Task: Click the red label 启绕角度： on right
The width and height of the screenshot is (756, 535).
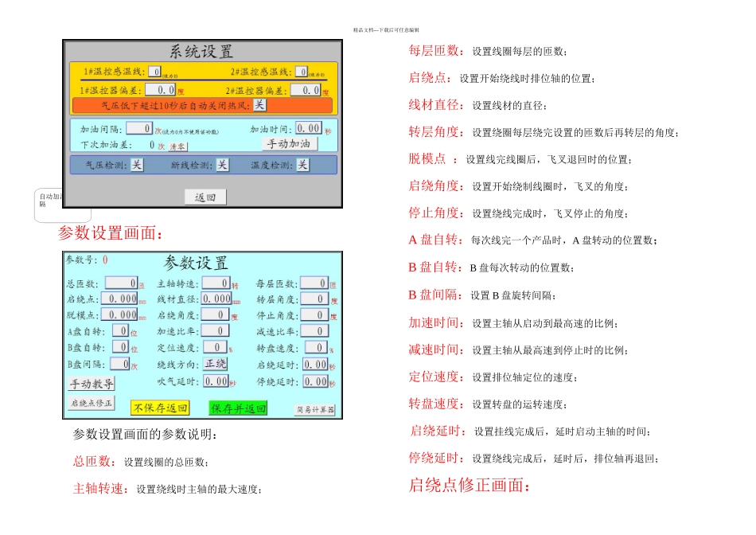Action: tap(436, 185)
